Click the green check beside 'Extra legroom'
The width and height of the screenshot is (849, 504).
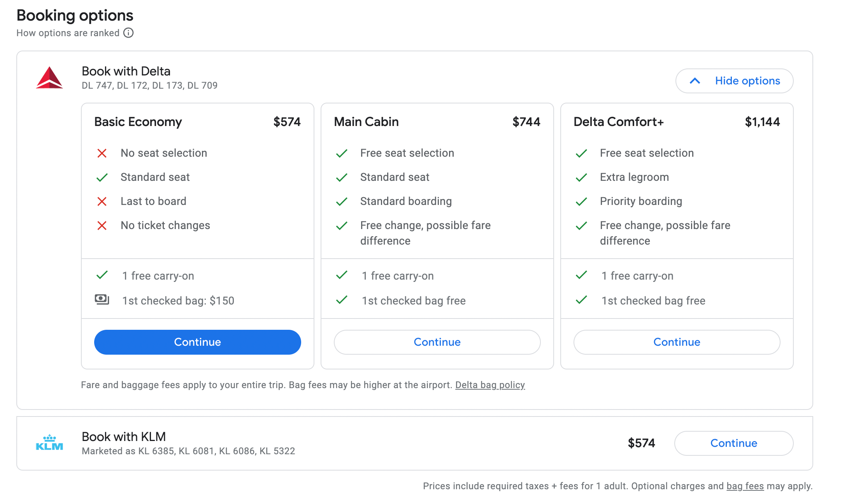[x=581, y=177]
